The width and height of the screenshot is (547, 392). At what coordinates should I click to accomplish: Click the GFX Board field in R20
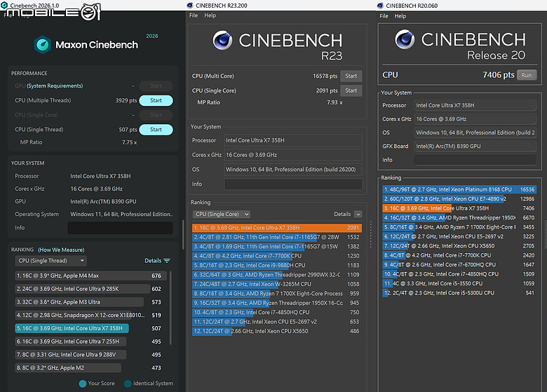coord(475,146)
